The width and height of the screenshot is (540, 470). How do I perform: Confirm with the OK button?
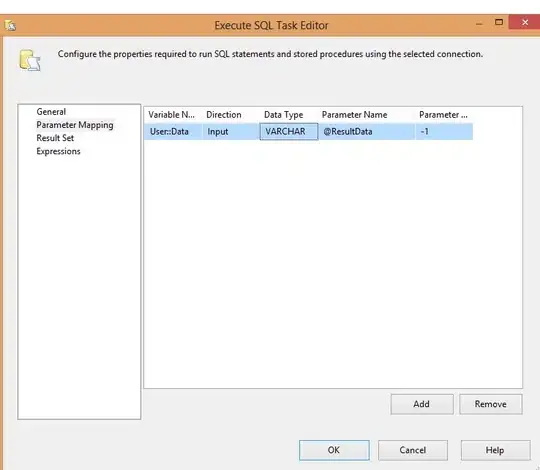click(334, 450)
